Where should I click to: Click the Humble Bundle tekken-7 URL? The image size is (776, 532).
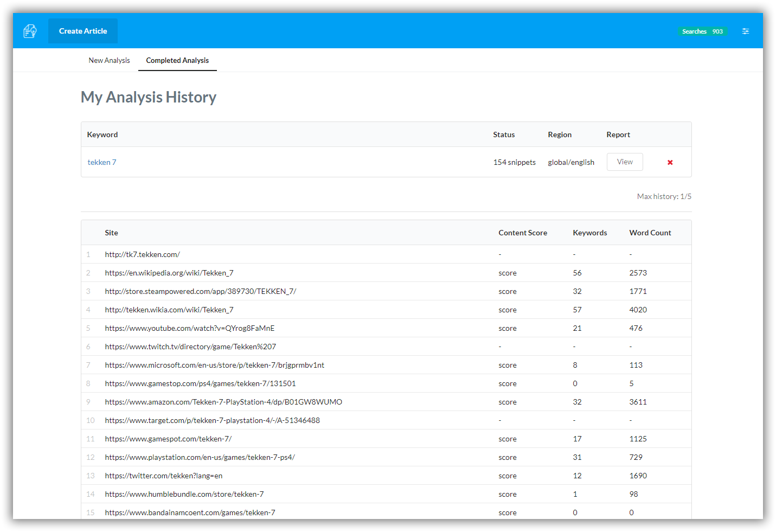click(184, 494)
